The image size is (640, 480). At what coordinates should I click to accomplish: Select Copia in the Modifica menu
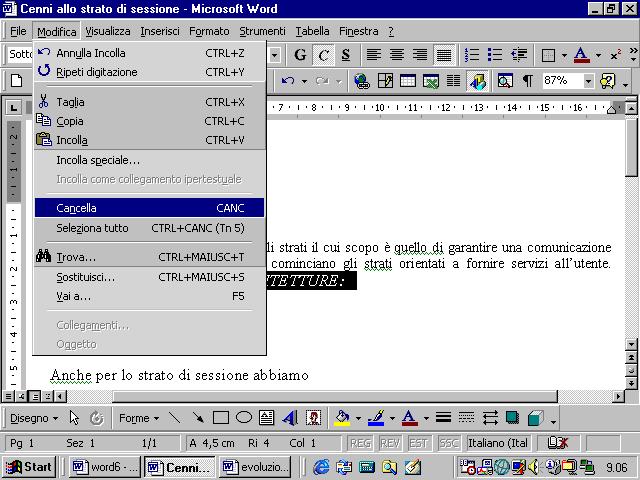[x=149, y=121]
